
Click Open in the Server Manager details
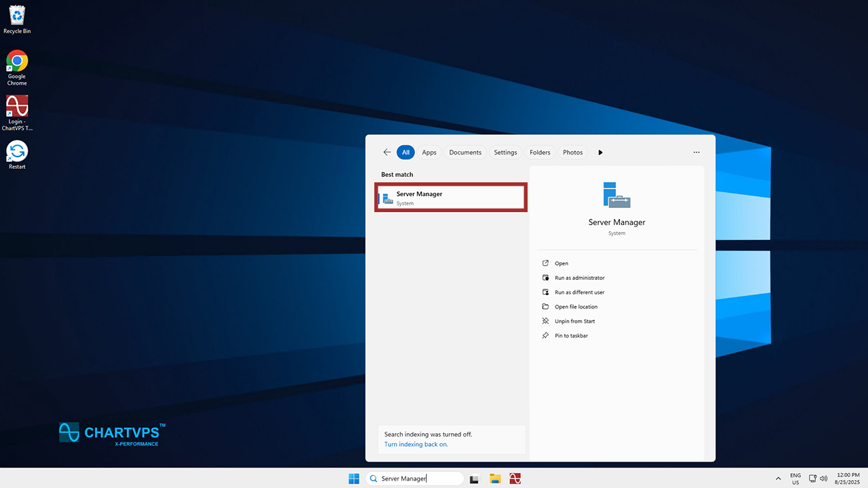561,264
